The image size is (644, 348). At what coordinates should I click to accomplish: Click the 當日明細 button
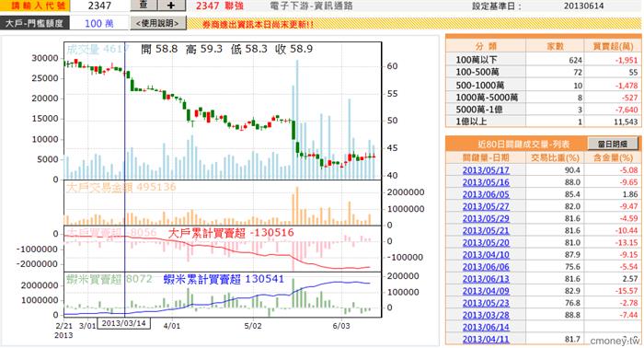pos(613,144)
